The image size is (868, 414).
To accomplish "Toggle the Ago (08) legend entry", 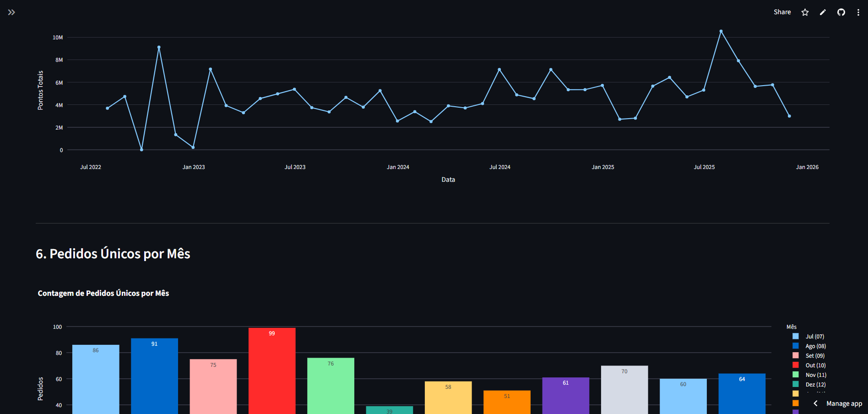I will (815, 346).
